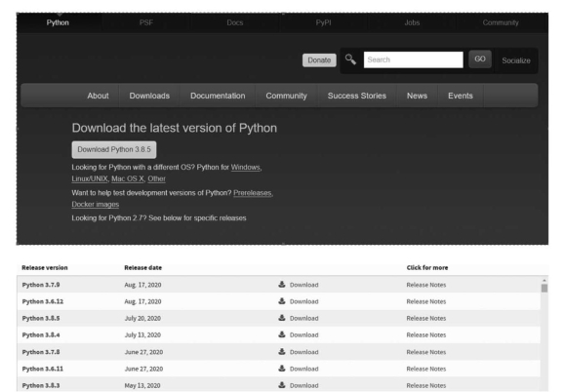Click Download link for Python 3.6.11
565x392 pixels.
[303, 369]
